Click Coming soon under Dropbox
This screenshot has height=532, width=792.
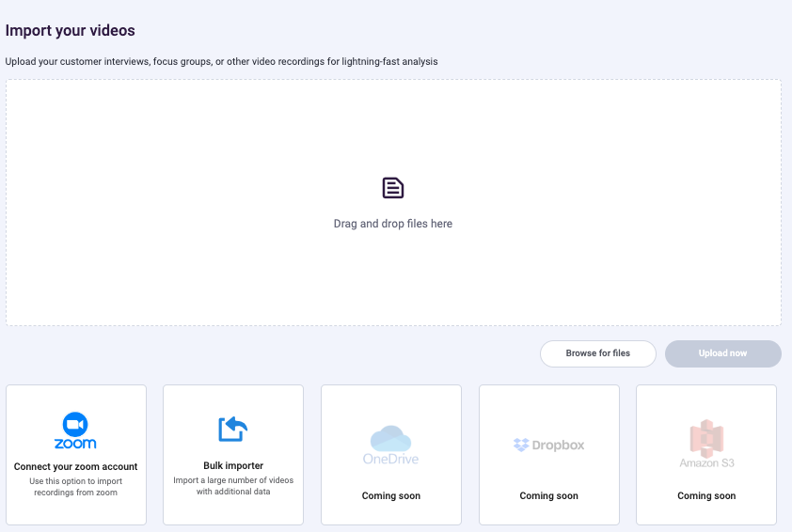click(x=549, y=495)
